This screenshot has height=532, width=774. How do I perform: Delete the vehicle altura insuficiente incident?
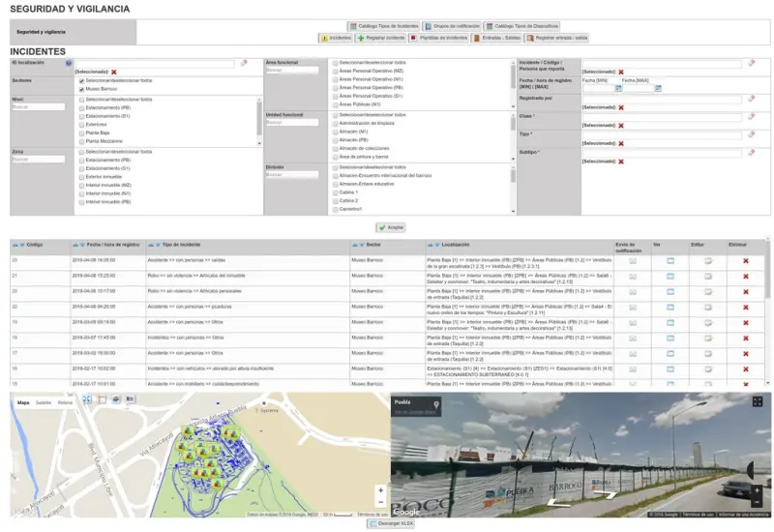pos(745,369)
